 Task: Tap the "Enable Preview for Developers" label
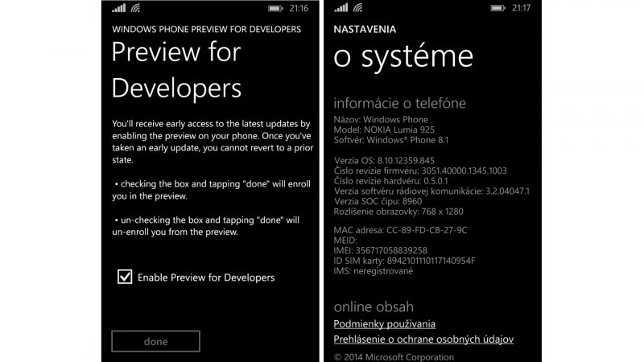[x=206, y=278]
